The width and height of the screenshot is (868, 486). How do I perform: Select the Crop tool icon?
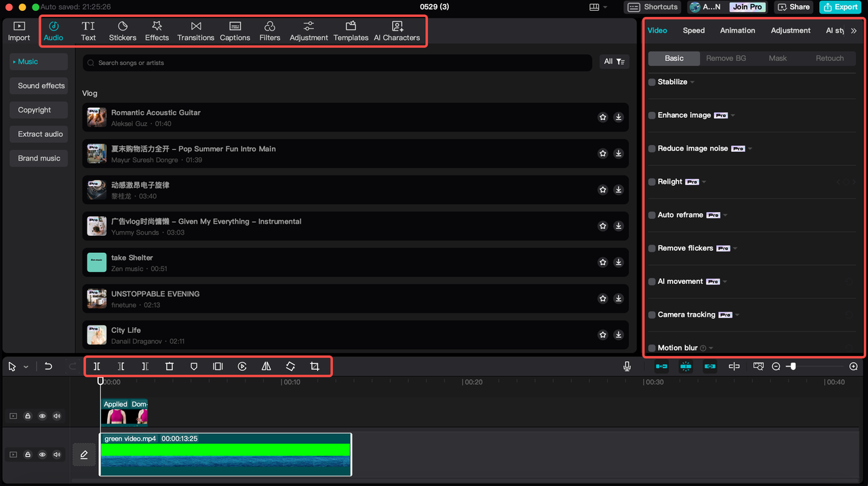pos(315,366)
